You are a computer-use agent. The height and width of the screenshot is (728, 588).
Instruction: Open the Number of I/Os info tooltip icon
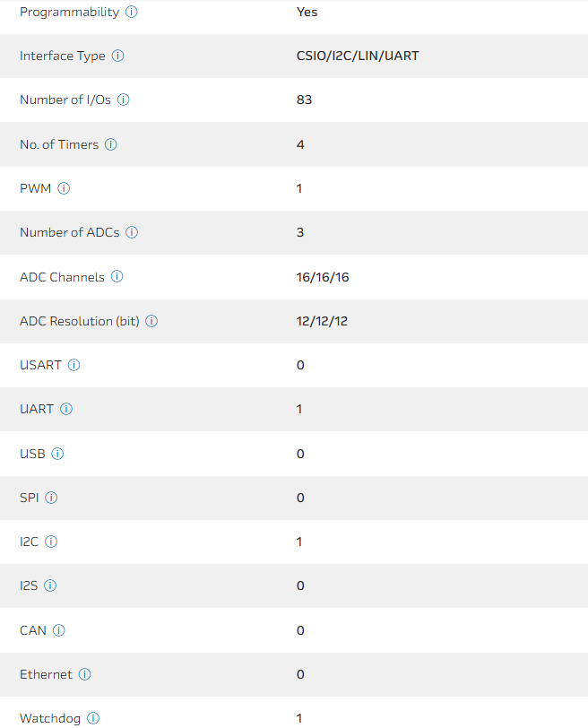[124, 100]
